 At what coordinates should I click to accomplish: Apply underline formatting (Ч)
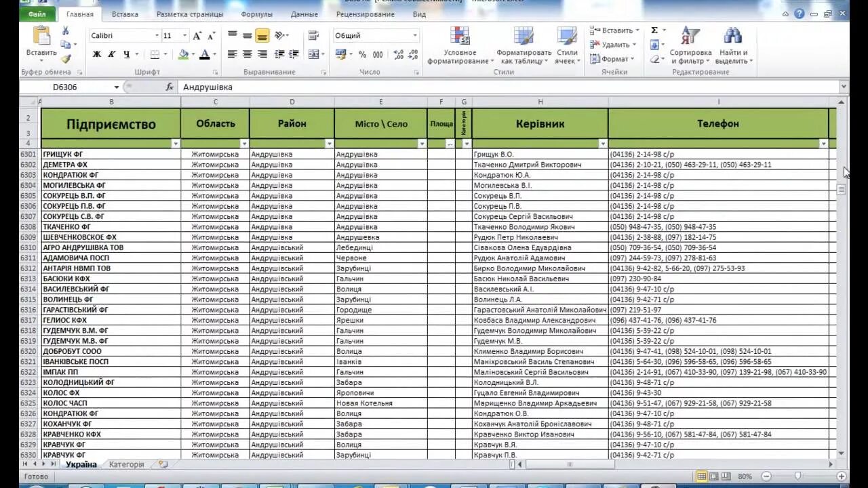pos(127,54)
